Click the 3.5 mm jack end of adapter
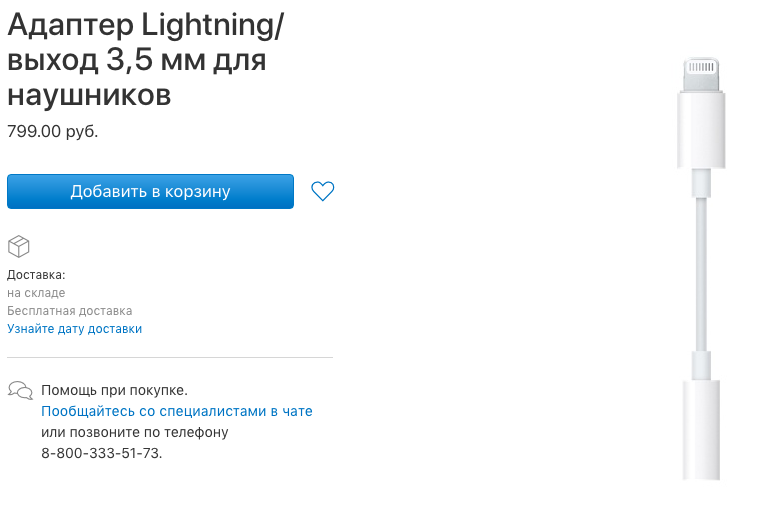763x505 pixels. pyautogui.click(x=700, y=430)
